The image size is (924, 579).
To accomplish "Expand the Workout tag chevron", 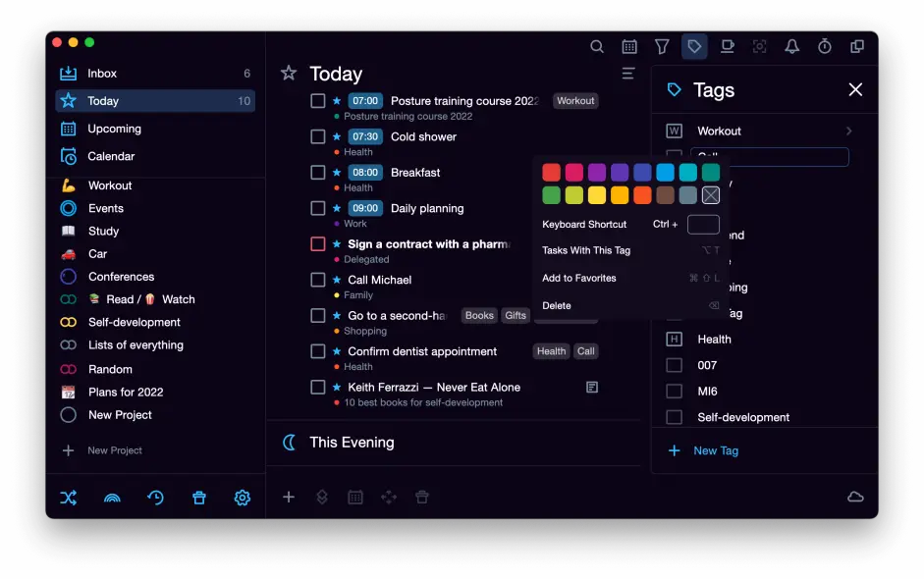I will click(848, 132).
